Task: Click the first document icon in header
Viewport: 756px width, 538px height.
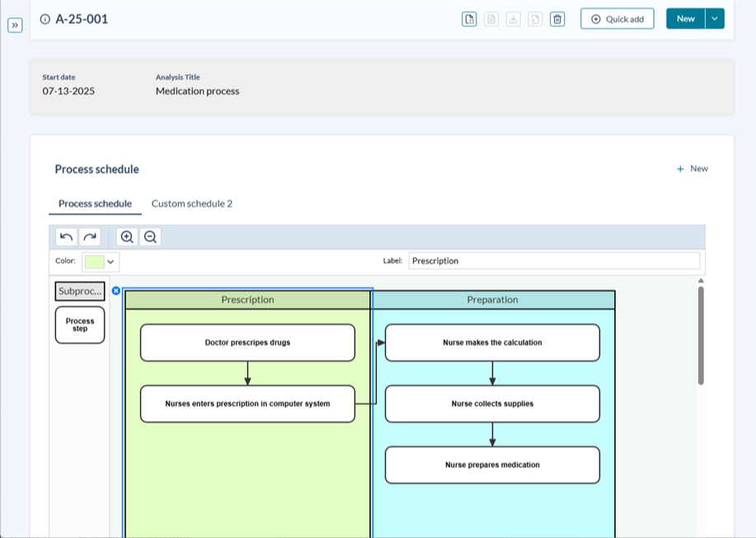Action: (x=469, y=19)
